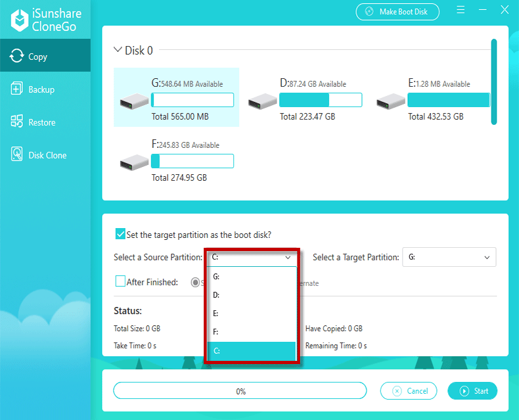This screenshot has height=420, width=519.
Task: Click Total 274.95 GB label
Action: click(179, 178)
